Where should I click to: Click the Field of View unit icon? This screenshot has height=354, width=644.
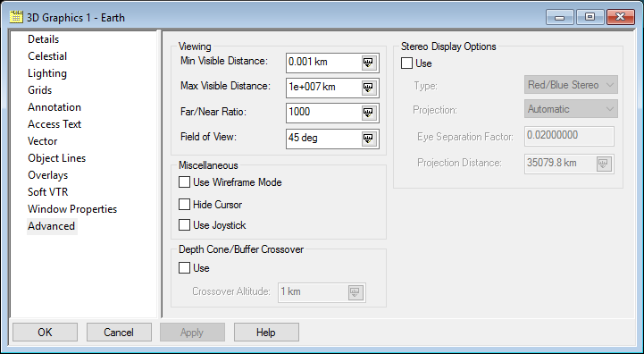(368, 139)
